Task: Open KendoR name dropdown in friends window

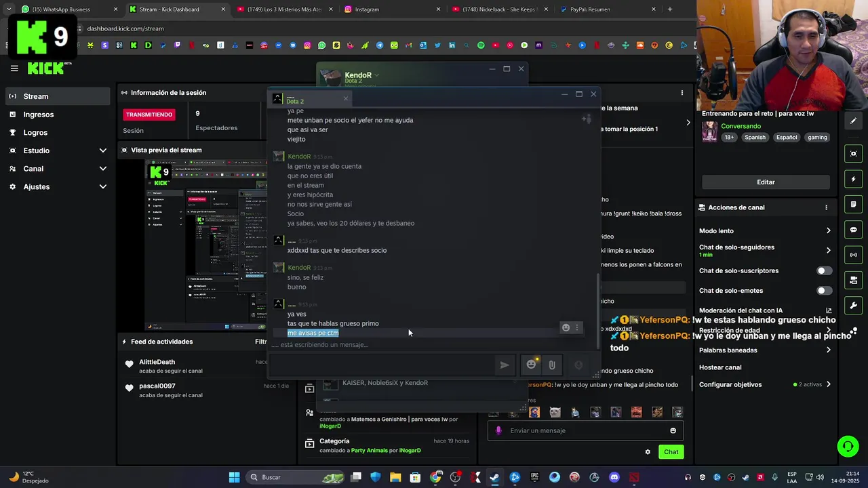Action: tap(376, 75)
